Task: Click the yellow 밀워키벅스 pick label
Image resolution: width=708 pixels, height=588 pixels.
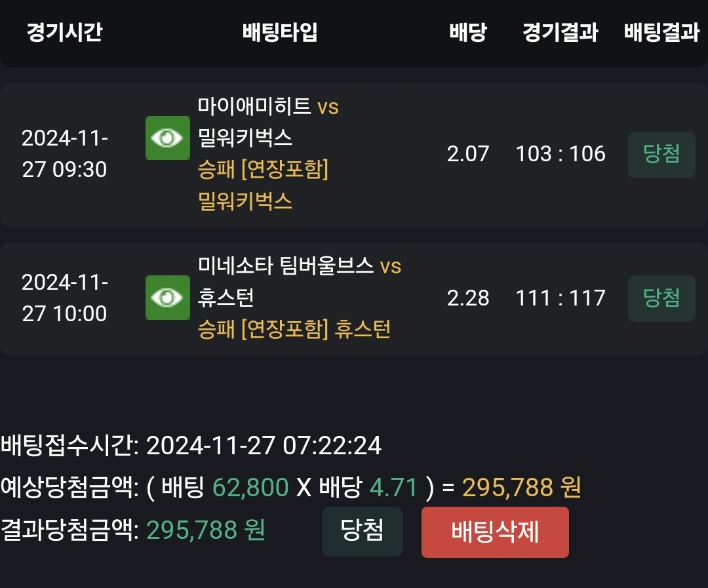Action: pyautogui.click(x=245, y=201)
